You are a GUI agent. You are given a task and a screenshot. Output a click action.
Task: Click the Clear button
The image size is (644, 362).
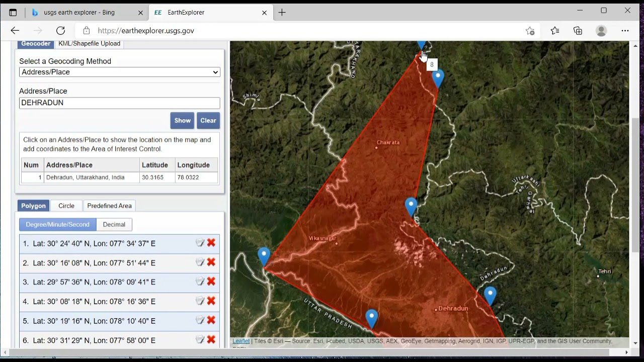tap(208, 121)
